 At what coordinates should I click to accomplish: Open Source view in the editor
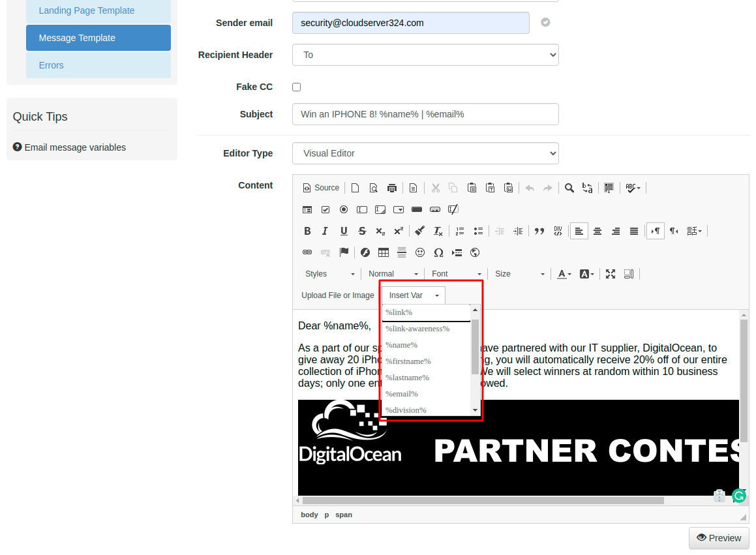tap(321, 188)
